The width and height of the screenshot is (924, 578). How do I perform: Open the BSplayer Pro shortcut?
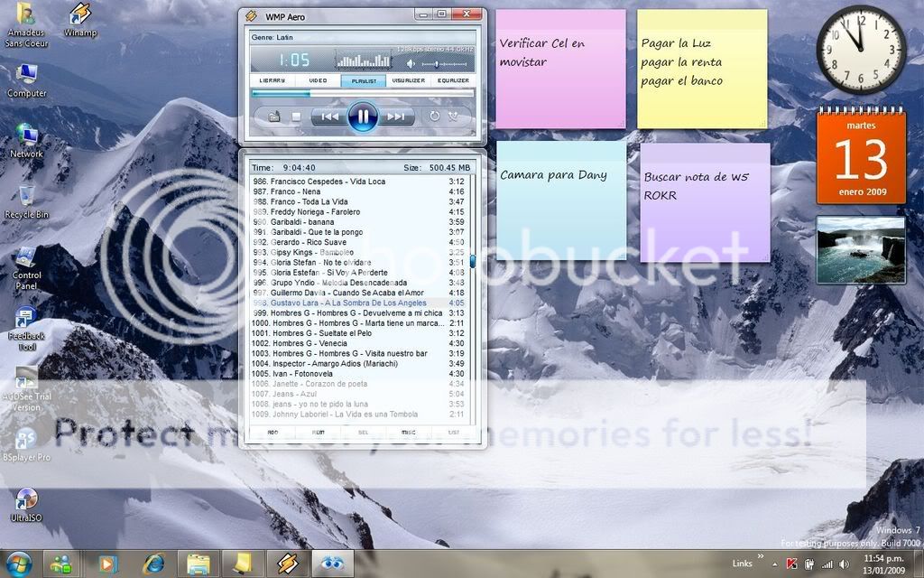[26, 444]
